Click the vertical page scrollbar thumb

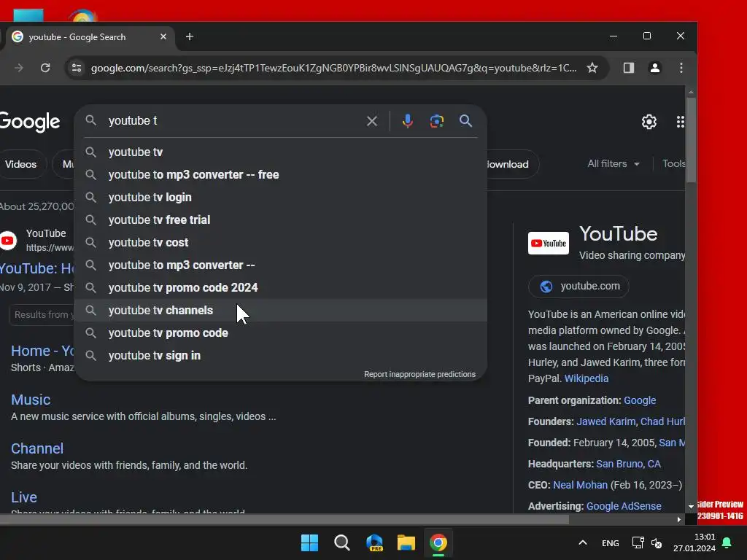[691, 139]
